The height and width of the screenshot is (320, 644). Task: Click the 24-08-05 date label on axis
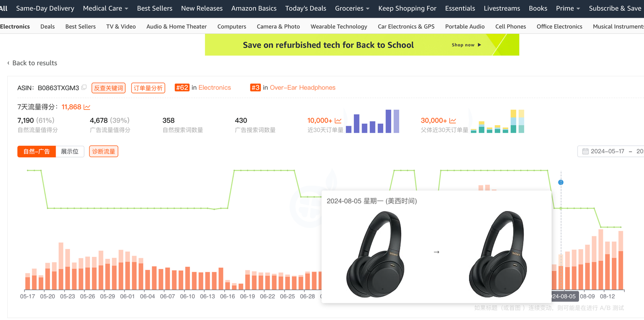point(564,296)
